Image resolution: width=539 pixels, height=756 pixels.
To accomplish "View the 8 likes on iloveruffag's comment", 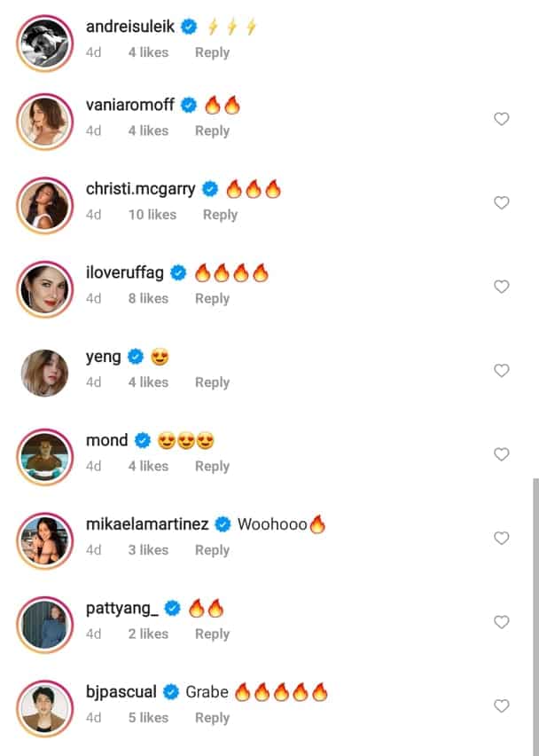I will (x=148, y=298).
